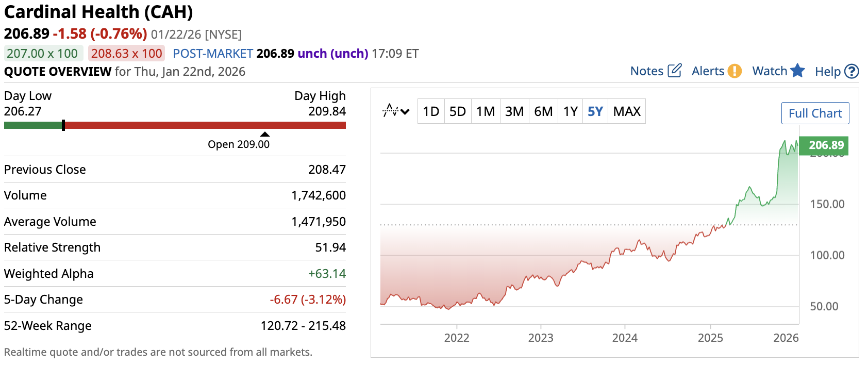Screen dimensions: 868x365
Task: Click the Alerts link
Action: pyautogui.click(x=708, y=71)
